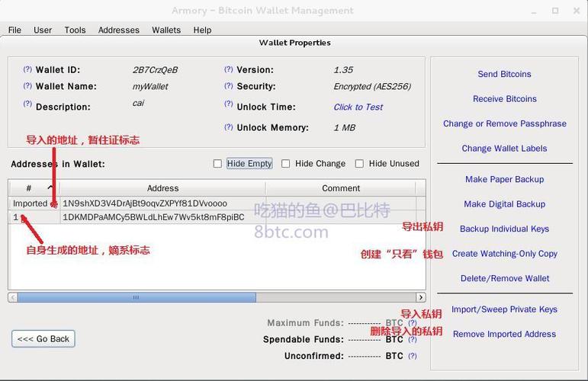The width and height of the screenshot is (588, 381).
Task: Click the (?) help icon beside Wallet ID
Action: pos(27,69)
